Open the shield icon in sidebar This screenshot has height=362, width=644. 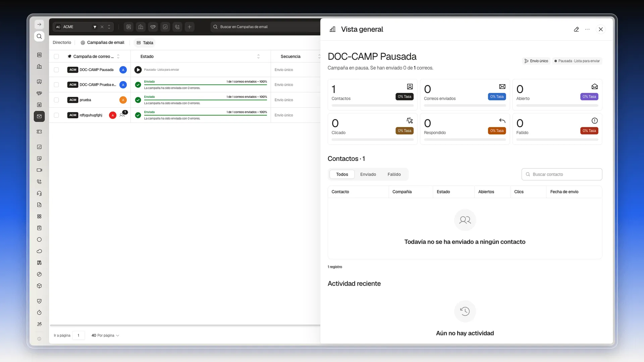(x=39, y=301)
